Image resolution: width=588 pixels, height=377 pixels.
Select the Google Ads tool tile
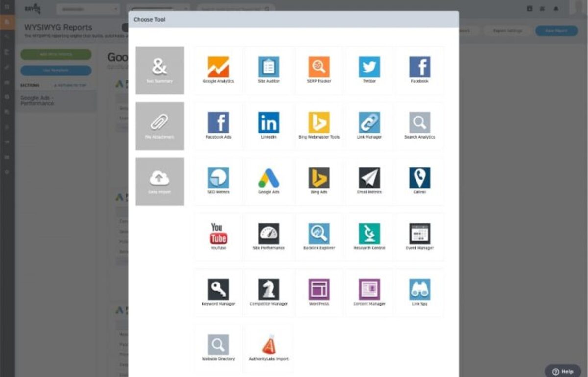click(x=269, y=182)
